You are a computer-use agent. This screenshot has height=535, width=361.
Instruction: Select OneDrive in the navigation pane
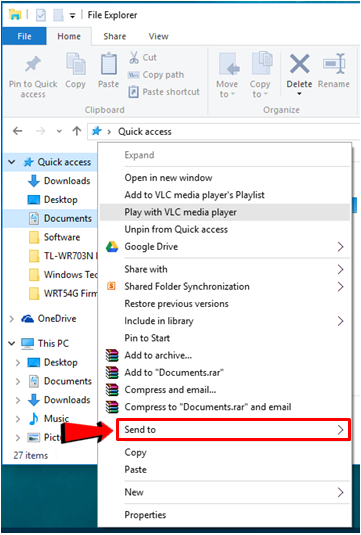point(57,318)
